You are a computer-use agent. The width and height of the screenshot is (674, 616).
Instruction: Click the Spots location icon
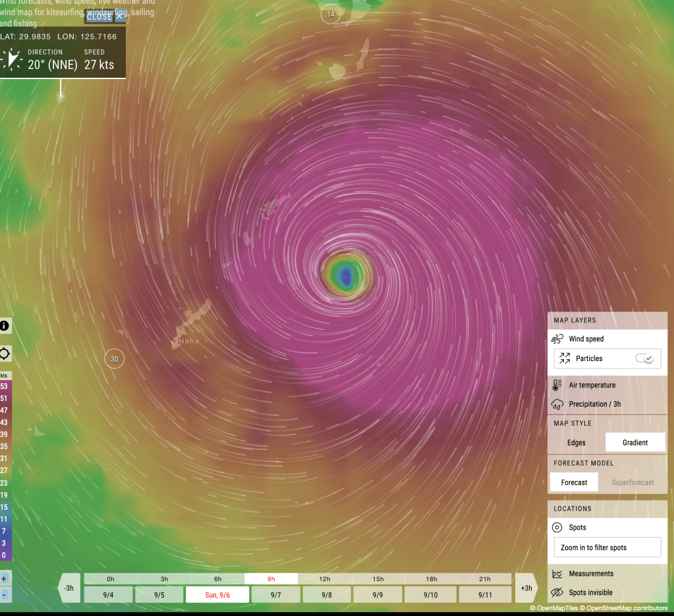[557, 528]
